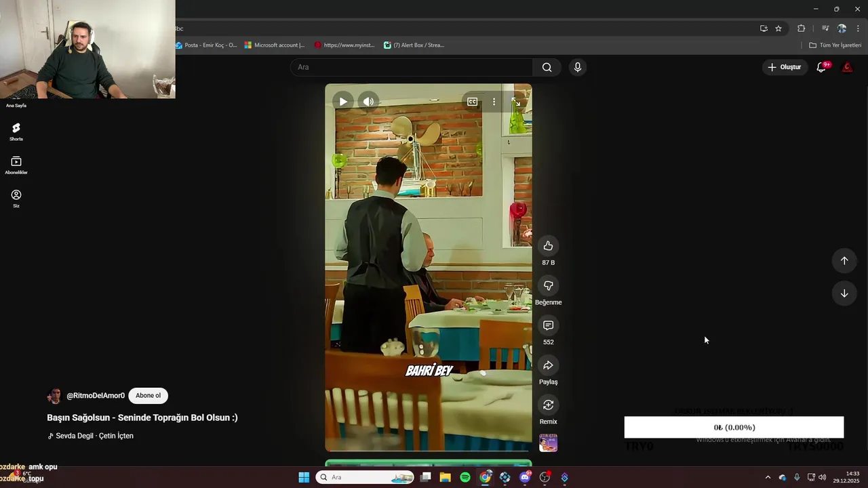Open Discord from the taskbar
Viewport: 868px width, 488px height.
click(525, 477)
